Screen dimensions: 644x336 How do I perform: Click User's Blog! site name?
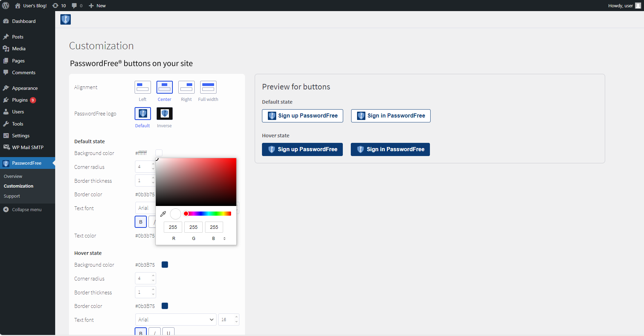(x=35, y=6)
